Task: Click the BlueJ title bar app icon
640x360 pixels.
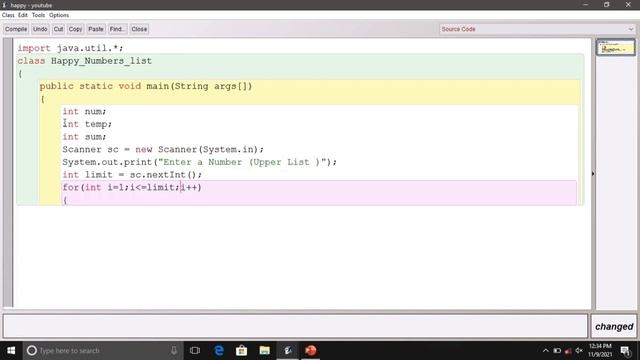Action: click(x=4, y=5)
